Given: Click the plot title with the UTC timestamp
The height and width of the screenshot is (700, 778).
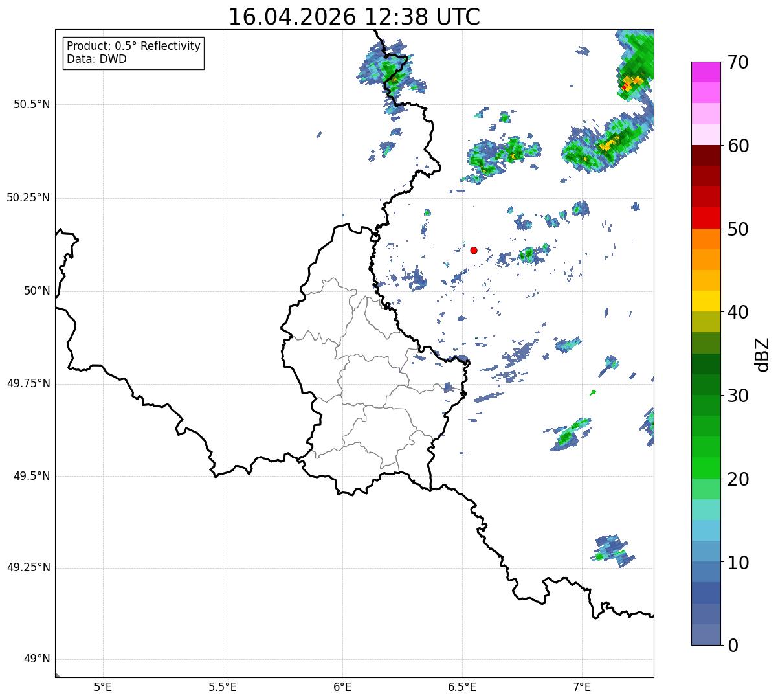Looking at the screenshot, I should point(354,17).
